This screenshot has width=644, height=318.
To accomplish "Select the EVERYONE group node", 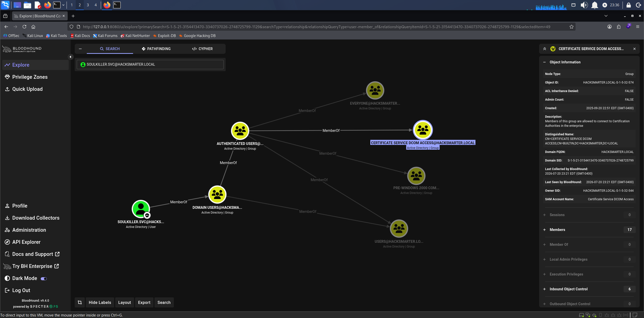I will (375, 90).
